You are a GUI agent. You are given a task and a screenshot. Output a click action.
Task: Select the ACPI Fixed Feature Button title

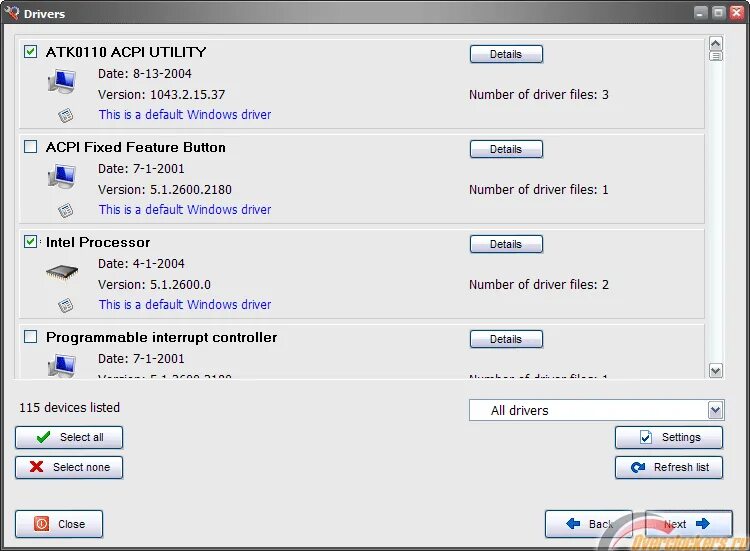tap(136, 147)
